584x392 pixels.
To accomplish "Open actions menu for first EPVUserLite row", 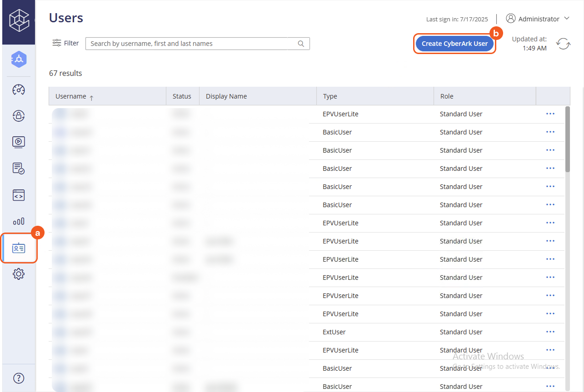I will 550,114.
